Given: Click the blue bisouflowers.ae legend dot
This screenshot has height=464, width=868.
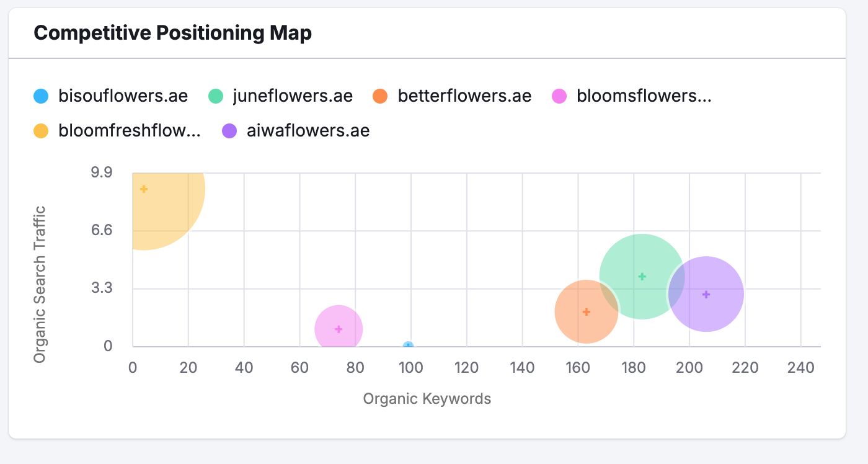Looking at the screenshot, I should (x=41, y=96).
